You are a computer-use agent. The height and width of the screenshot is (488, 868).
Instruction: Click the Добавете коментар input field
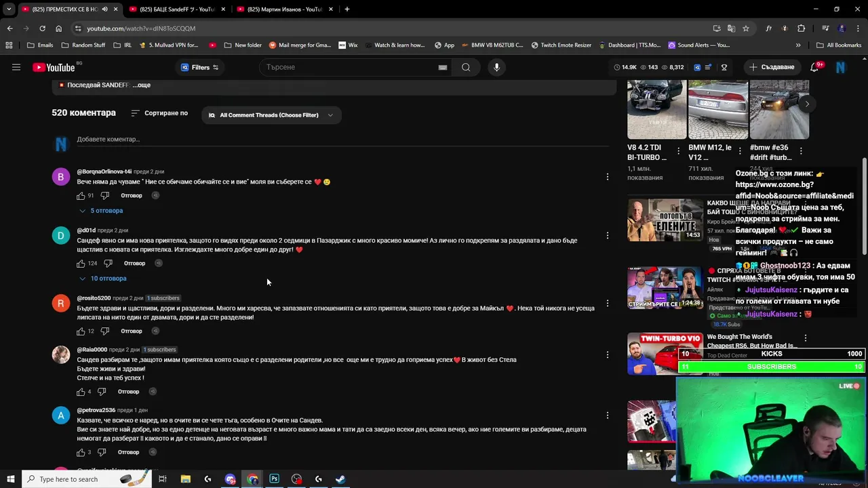[x=342, y=140]
